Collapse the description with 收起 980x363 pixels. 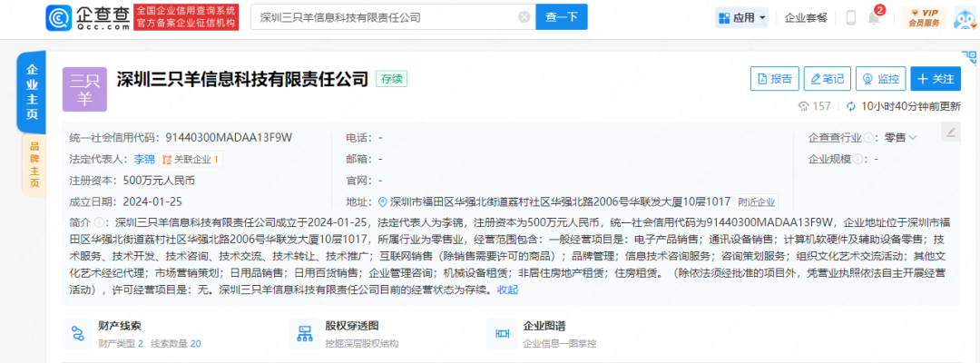pos(507,289)
